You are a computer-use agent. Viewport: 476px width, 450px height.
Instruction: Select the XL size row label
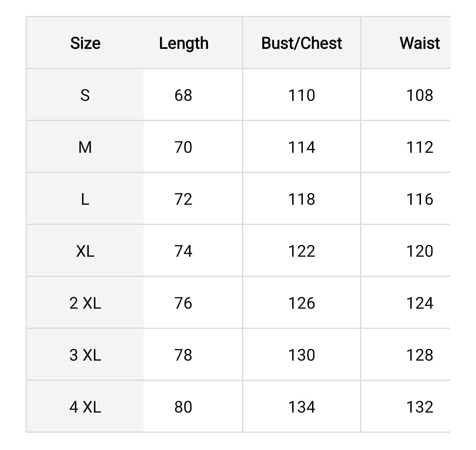click(85, 251)
